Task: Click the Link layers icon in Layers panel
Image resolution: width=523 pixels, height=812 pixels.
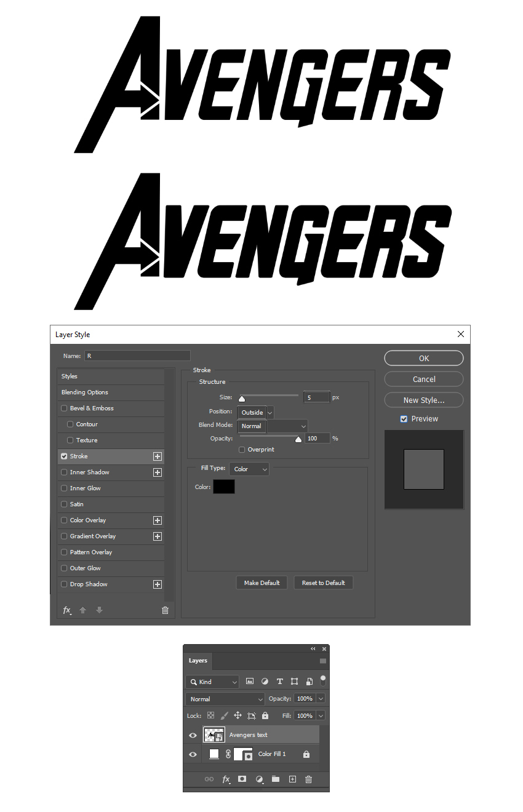Action: click(209, 779)
